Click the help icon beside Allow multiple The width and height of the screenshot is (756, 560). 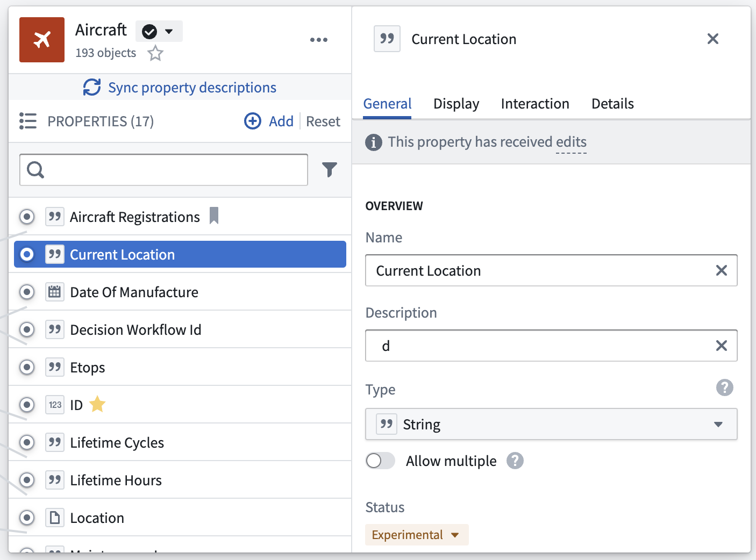(515, 461)
